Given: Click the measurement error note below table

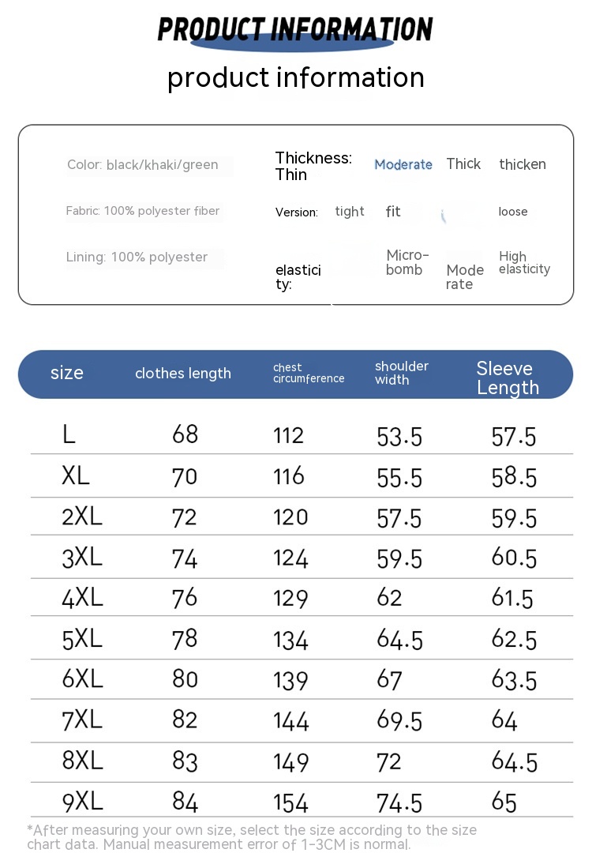Looking at the screenshot, I should coord(252,837).
